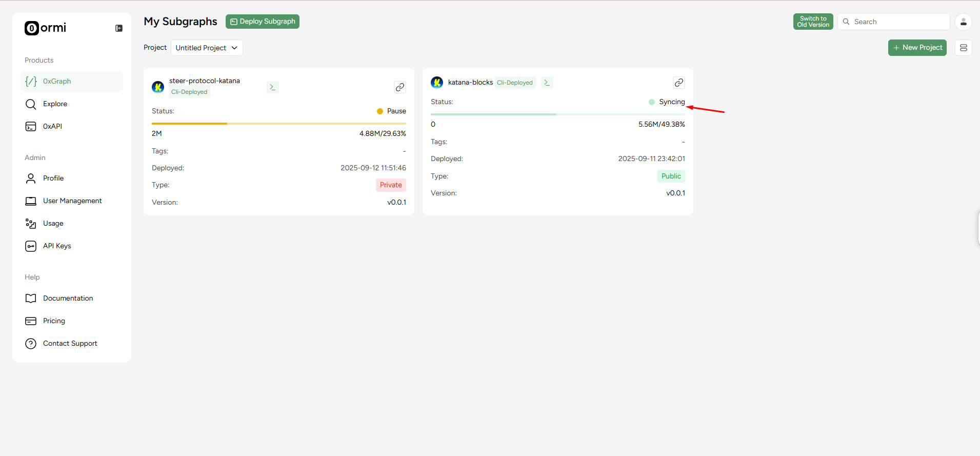
Task: Open terminal icon on steer-protocol-katana card
Action: pyautogui.click(x=273, y=87)
